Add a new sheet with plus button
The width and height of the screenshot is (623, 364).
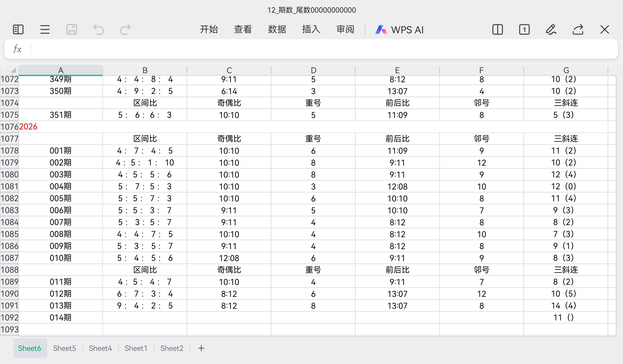[201, 348]
